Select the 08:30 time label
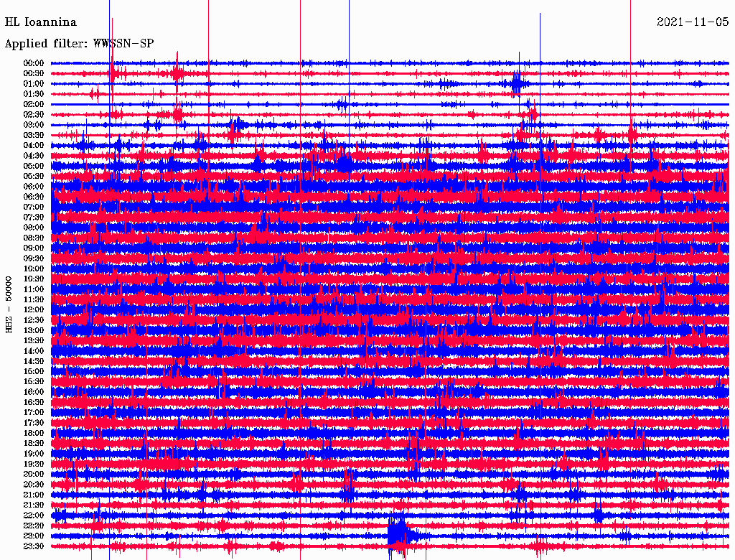This screenshot has height=560, width=735. [34, 238]
